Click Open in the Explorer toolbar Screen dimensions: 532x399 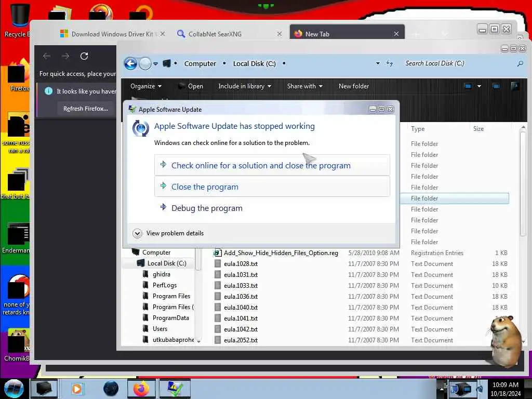click(191, 86)
